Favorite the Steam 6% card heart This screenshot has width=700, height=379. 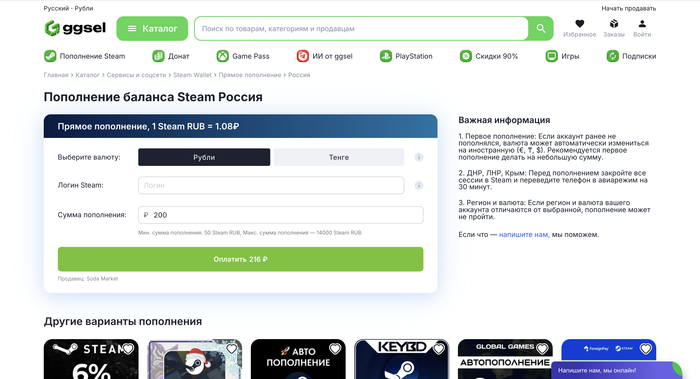[x=128, y=349]
